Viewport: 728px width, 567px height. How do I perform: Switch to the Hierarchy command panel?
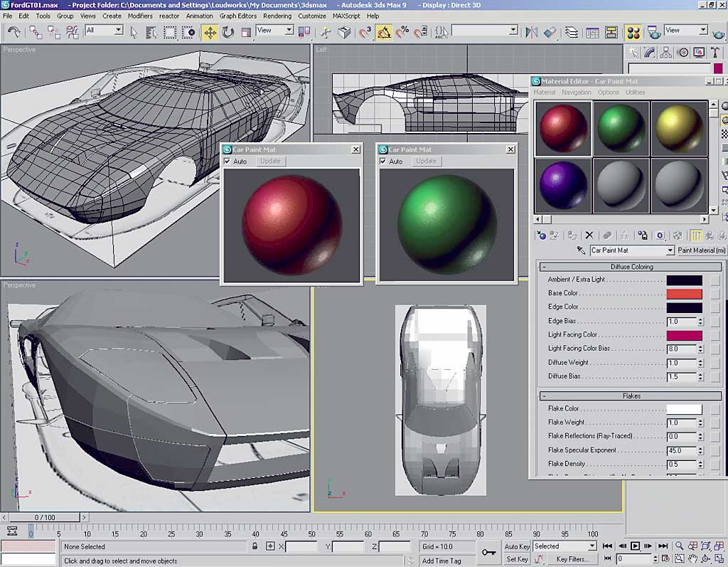click(x=665, y=53)
